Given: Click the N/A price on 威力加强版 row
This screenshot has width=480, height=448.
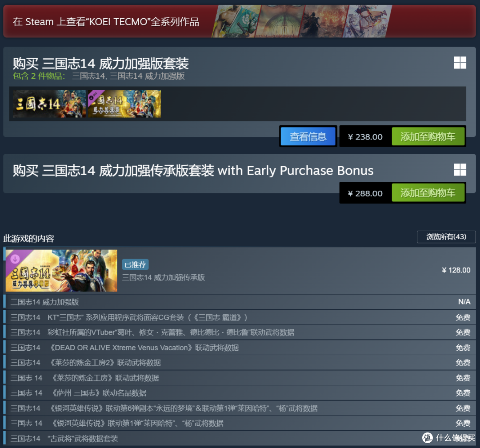Looking at the screenshot, I should tap(464, 302).
